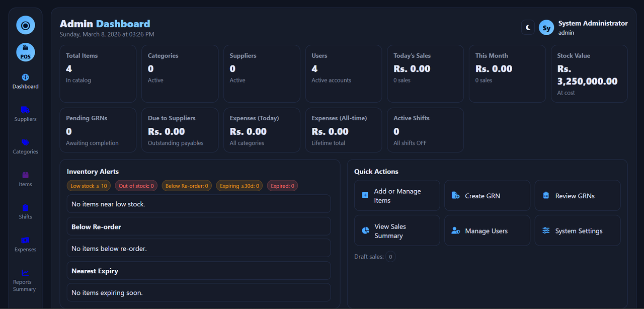
Task: Click the Sy user avatar
Action: (546, 27)
